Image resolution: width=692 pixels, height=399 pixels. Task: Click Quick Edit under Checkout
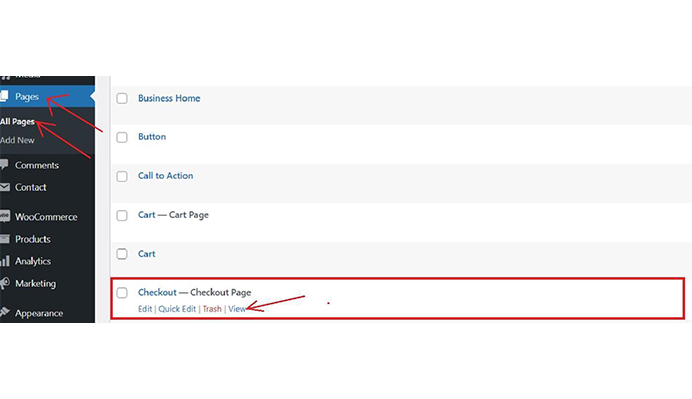point(177,309)
